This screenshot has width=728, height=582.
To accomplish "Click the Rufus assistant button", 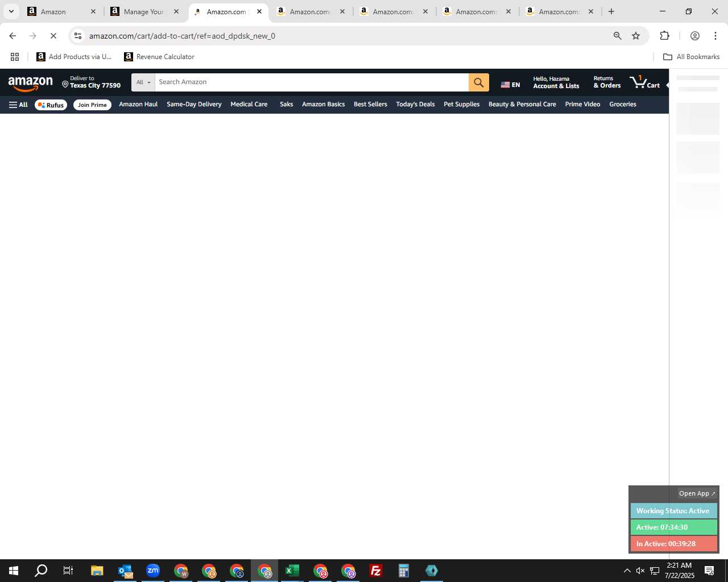I will coord(51,105).
